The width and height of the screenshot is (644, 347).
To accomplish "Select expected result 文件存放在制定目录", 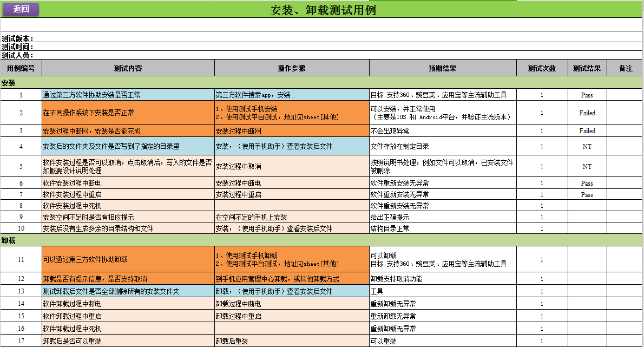I will point(443,146).
